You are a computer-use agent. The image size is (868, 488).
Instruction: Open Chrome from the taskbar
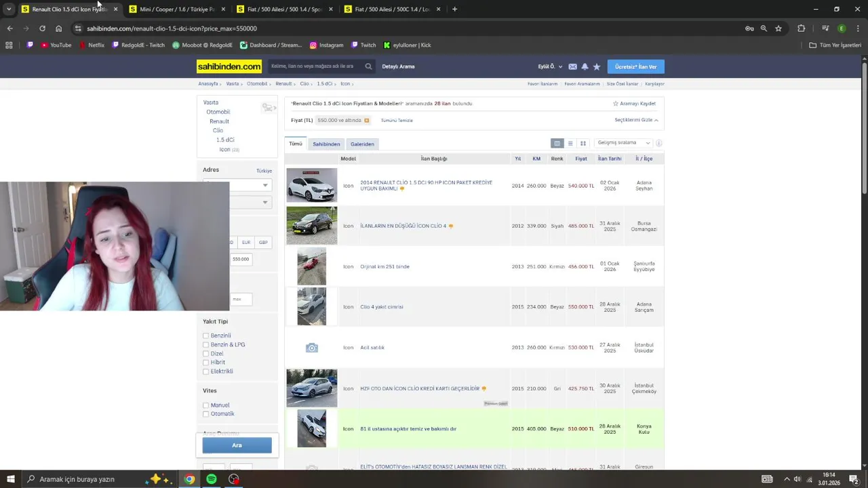(189, 479)
